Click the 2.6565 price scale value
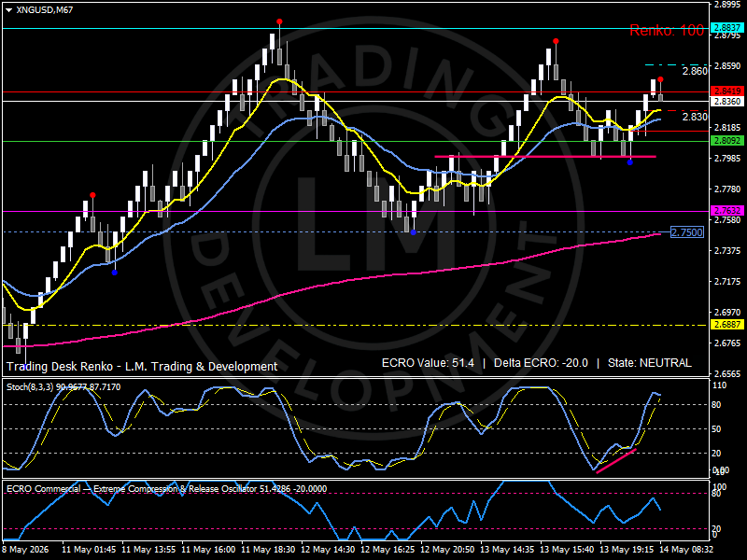The width and height of the screenshot is (747, 560). [727, 374]
